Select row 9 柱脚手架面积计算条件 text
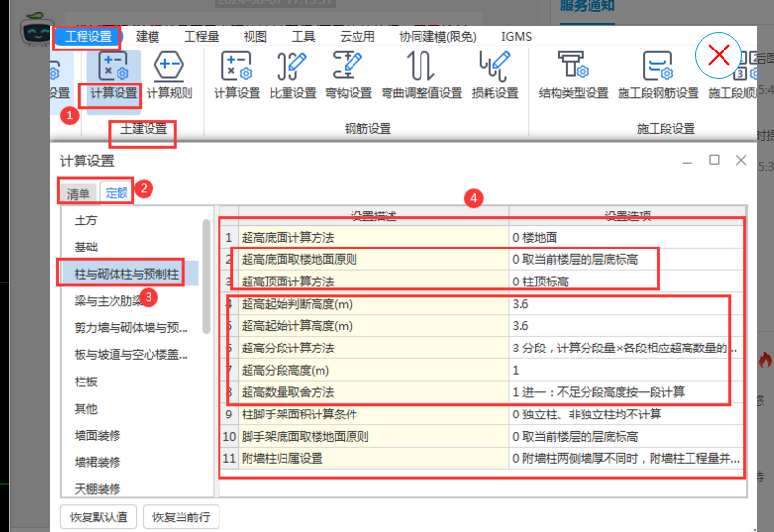The image size is (774, 532). point(299,415)
